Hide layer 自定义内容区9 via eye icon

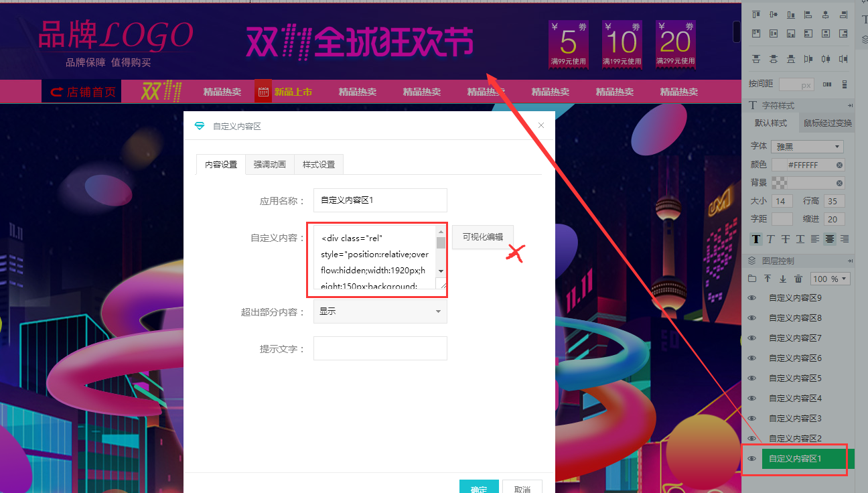(x=751, y=298)
